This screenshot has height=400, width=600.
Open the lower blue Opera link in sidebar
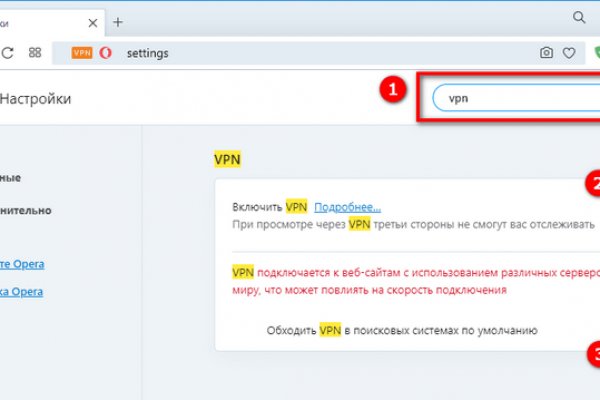coord(21,292)
